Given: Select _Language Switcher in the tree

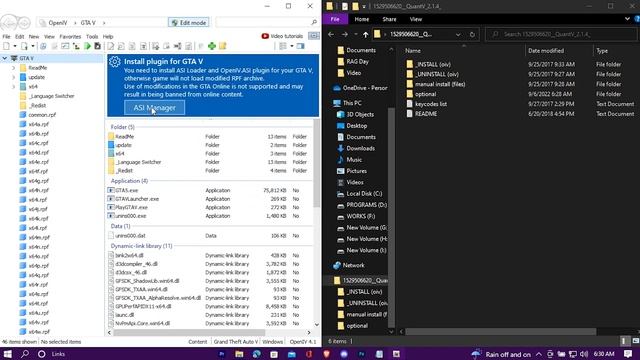Looking at the screenshot, I should [51, 96].
